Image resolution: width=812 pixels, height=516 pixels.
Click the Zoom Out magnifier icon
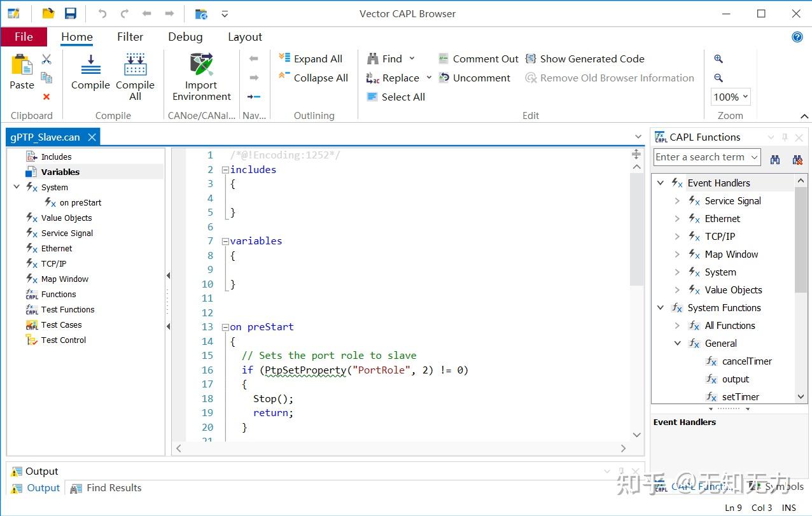(718, 78)
